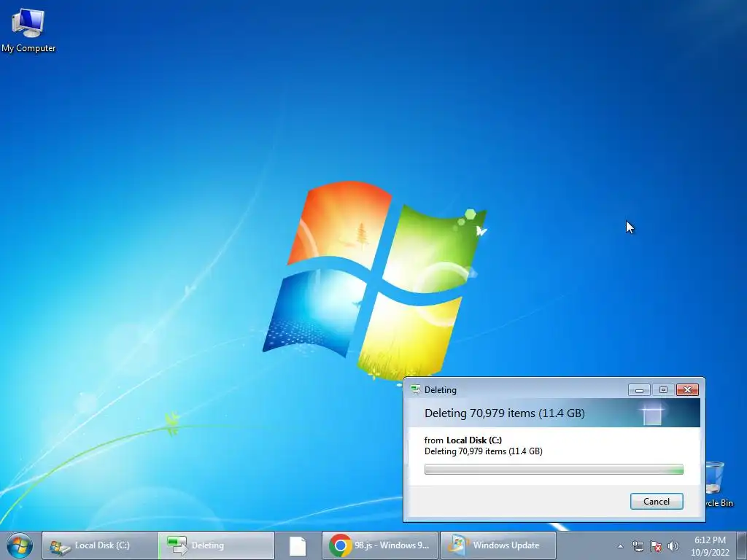Image resolution: width=747 pixels, height=560 pixels.
Task: Click the 'from Local Disk (C:)' text
Action: pyautogui.click(x=462, y=440)
